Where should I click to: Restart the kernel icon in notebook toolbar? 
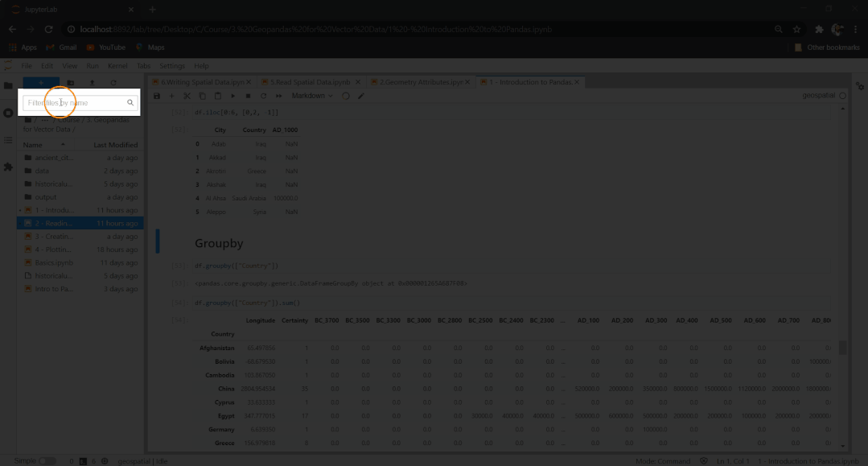(x=264, y=96)
